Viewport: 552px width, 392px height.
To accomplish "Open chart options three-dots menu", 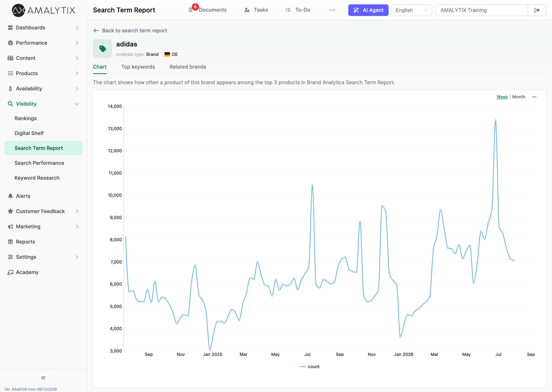I will pos(534,97).
